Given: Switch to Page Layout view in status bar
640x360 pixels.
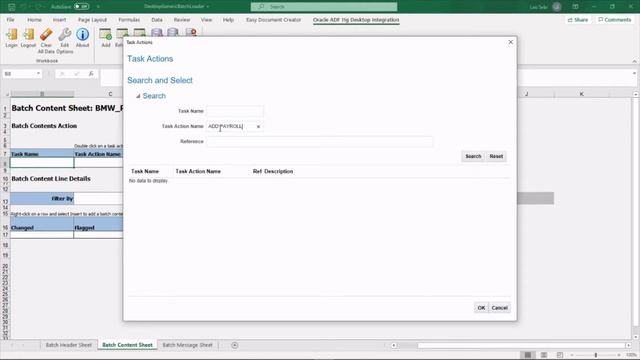Looking at the screenshot, I should click(544, 355).
